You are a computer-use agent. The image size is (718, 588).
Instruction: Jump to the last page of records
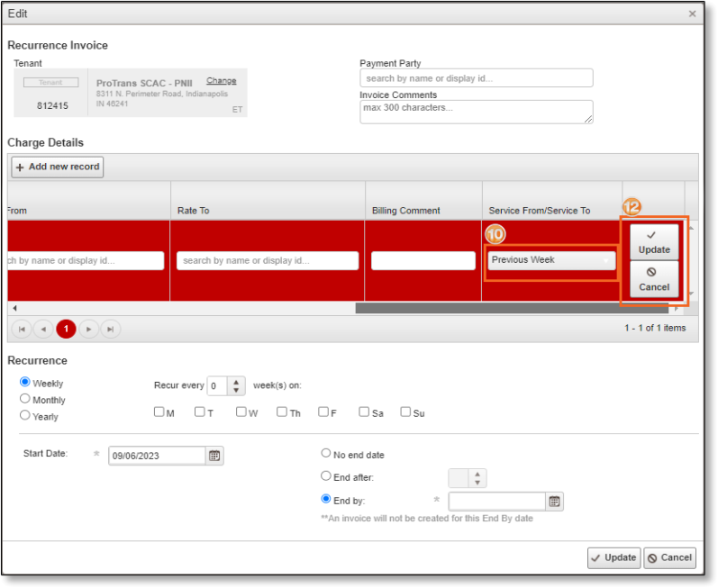[110, 330]
